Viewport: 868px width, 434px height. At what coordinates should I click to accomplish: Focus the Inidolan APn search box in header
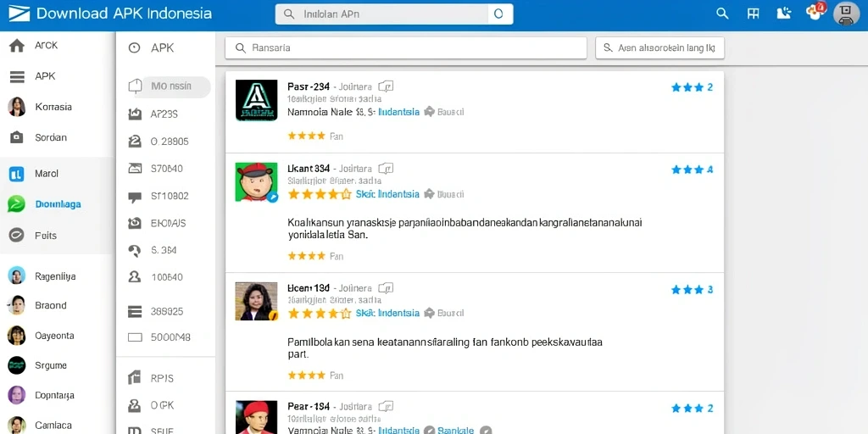click(394, 14)
